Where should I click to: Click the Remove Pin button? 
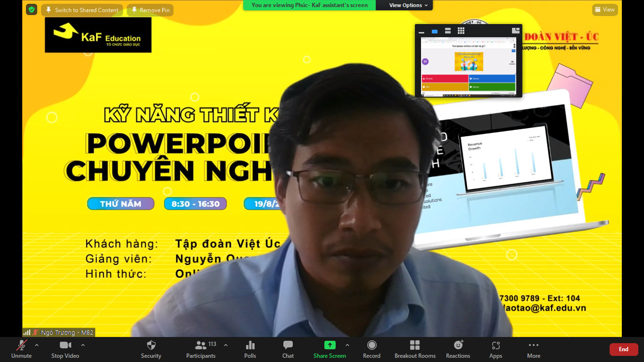[150, 10]
